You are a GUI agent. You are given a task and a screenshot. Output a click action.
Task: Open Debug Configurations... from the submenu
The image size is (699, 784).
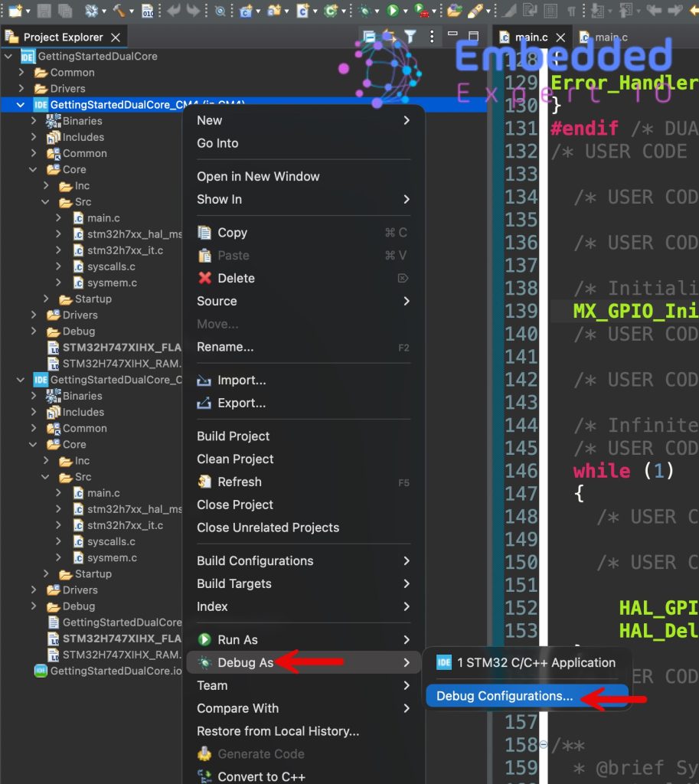[x=505, y=697]
